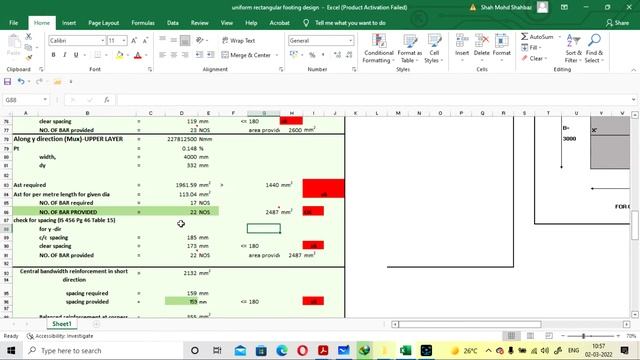Center text horizontally
640x360 pixels.
pos(174,55)
